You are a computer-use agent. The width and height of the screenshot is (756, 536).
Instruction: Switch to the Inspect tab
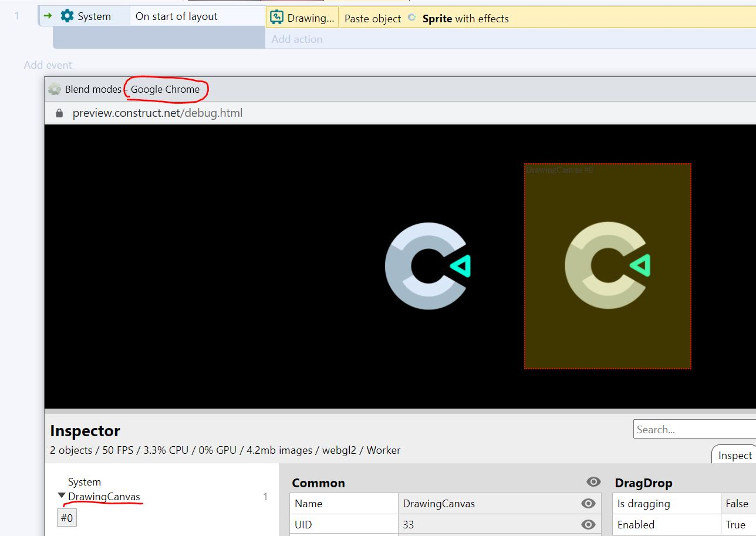734,455
